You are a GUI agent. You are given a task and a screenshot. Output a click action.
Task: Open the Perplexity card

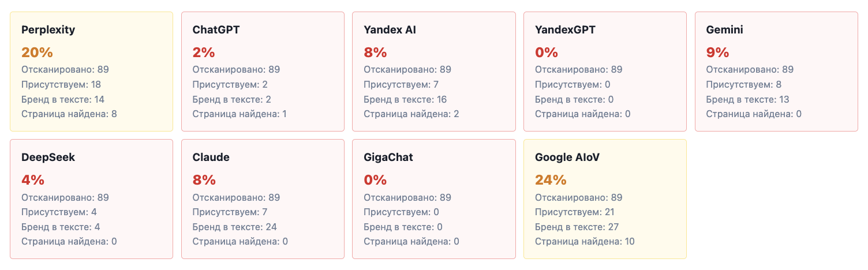click(x=91, y=72)
